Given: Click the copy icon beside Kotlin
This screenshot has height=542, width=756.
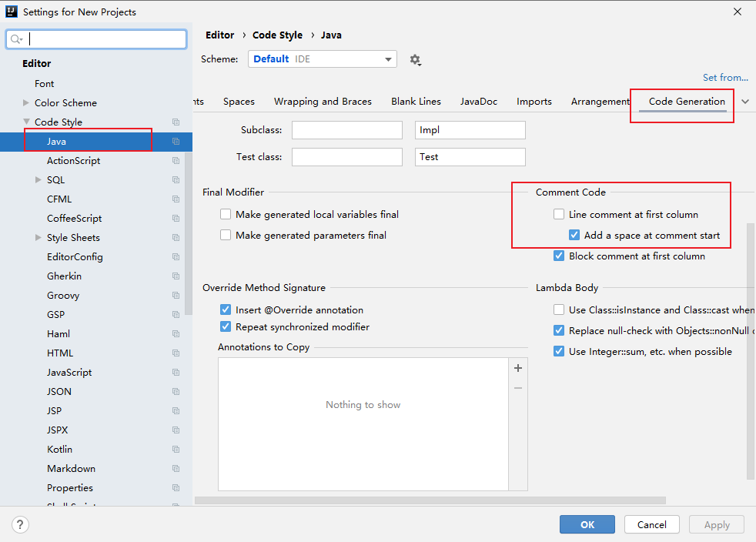Looking at the screenshot, I should click(x=176, y=450).
